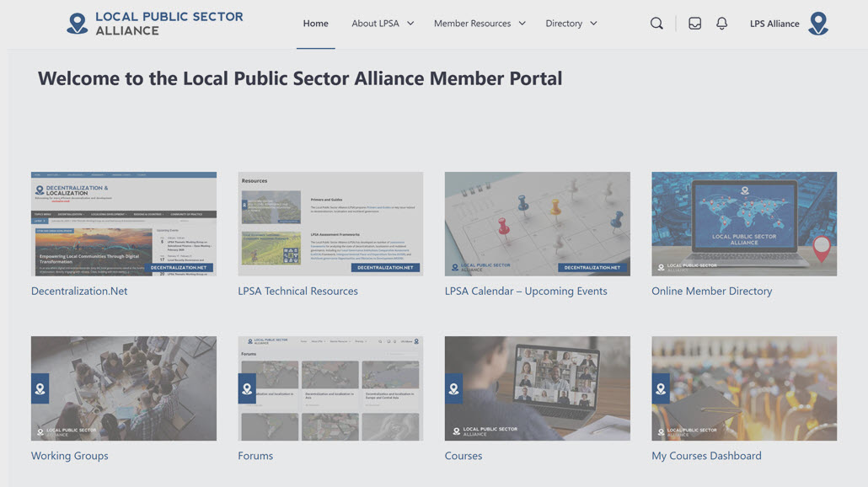Click the Forums link text
The width and height of the screenshot is (868, 487).
[255, 456]
